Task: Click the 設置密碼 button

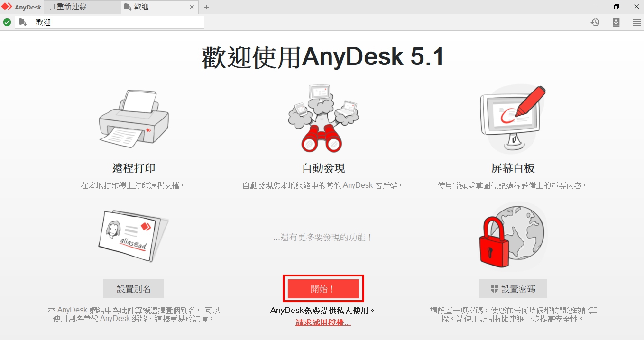Action: [513, 289]
